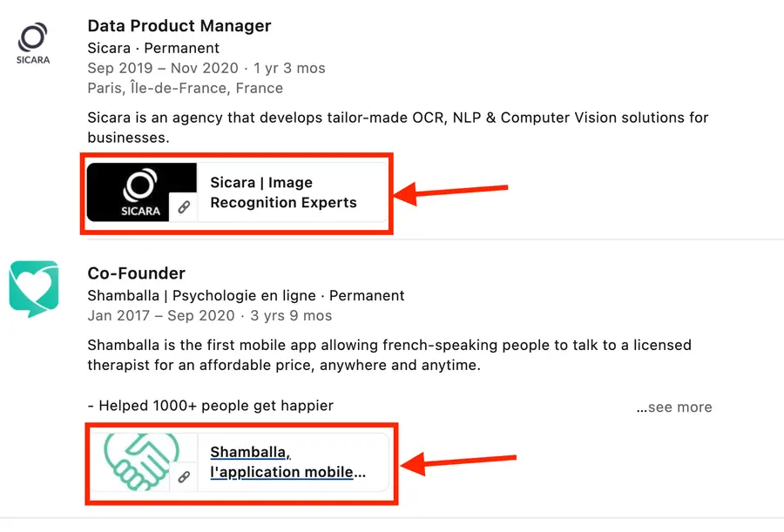
Task: Open the Sicara media attachment card
Action: [236, 192]
